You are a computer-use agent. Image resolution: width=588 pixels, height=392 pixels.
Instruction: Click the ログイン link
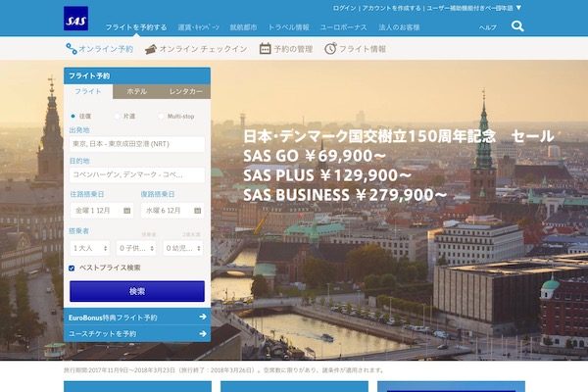click(344, 8)
